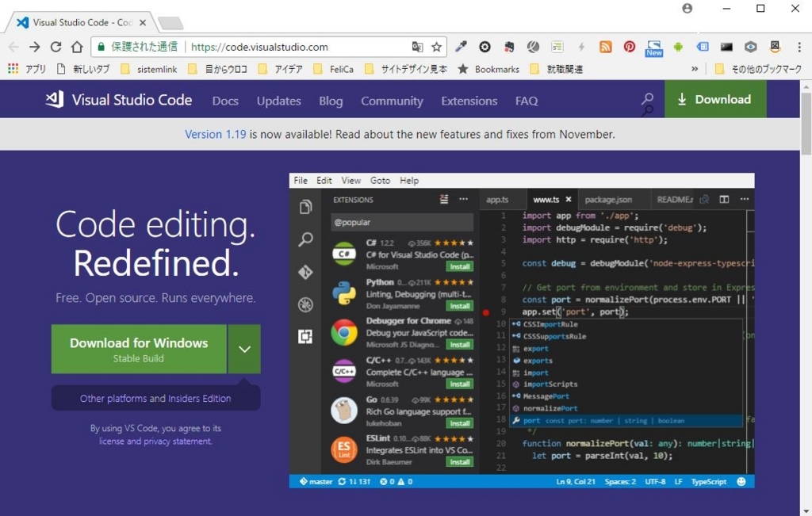812x516 pixels.
Task: Click the page vertical scrollbar thumb
Action: point(806,124)
